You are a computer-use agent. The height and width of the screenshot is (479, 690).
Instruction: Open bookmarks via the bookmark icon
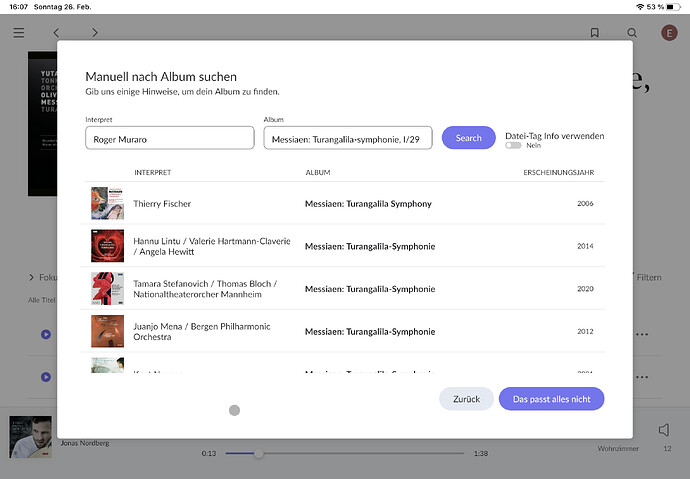pyautogui.click(x=594, y=33)
